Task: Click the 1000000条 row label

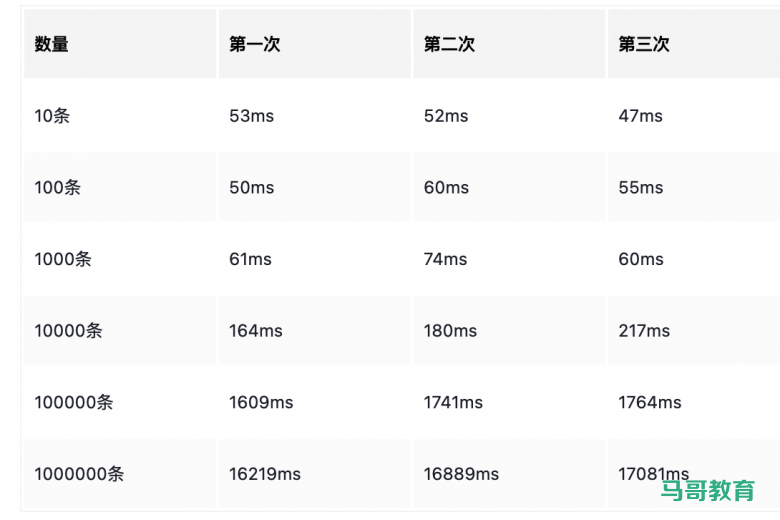Action: 79,474
